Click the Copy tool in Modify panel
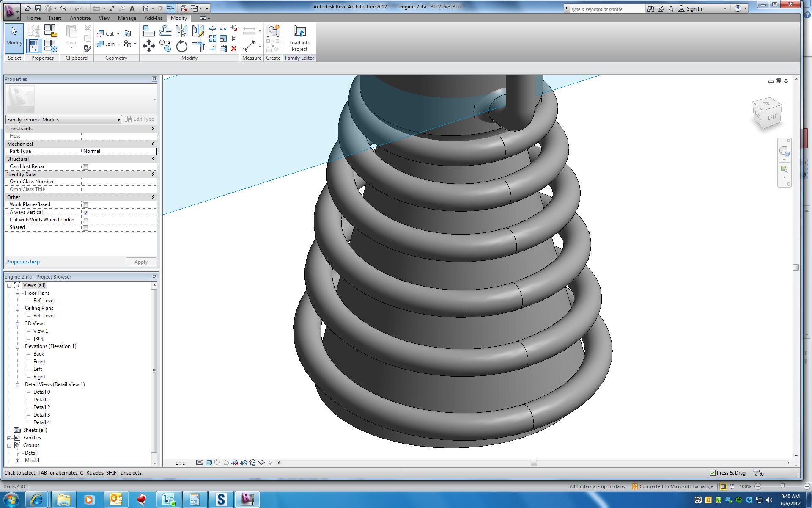Screen dimensions: 812x508 click(x=165, y=46)
